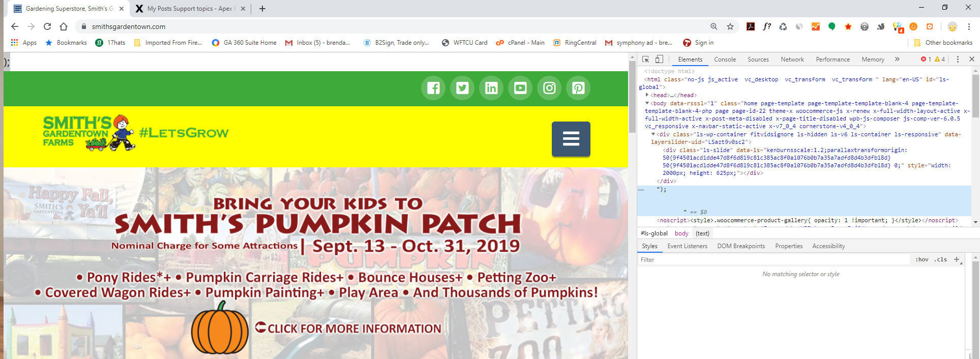Open the Imported From Firefox folder
The width and height of the screenshot is (980, 359).
point(168,43)
